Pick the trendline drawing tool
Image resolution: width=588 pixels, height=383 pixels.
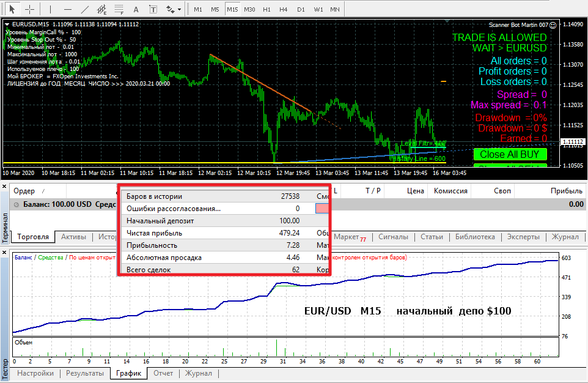[84, 9]
